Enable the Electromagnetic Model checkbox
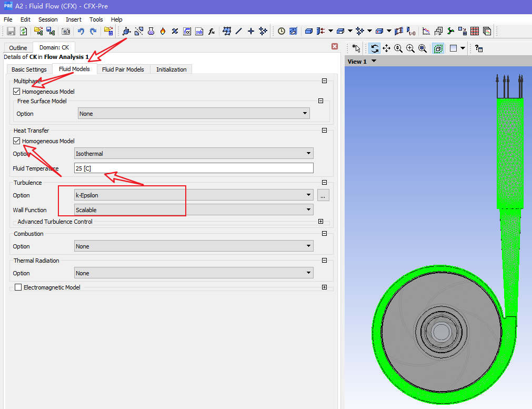 [x=18, y=287]
